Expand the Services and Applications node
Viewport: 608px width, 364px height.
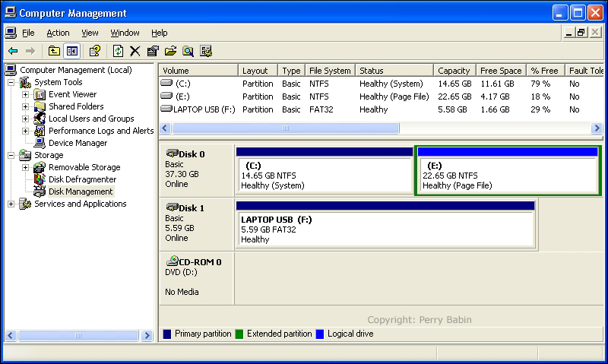coord(11,204)
